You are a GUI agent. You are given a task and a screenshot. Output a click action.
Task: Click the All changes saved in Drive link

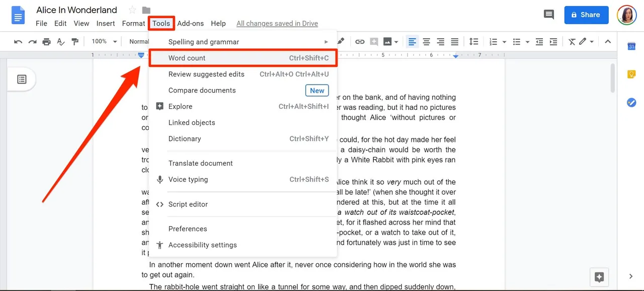click(277, 23)
